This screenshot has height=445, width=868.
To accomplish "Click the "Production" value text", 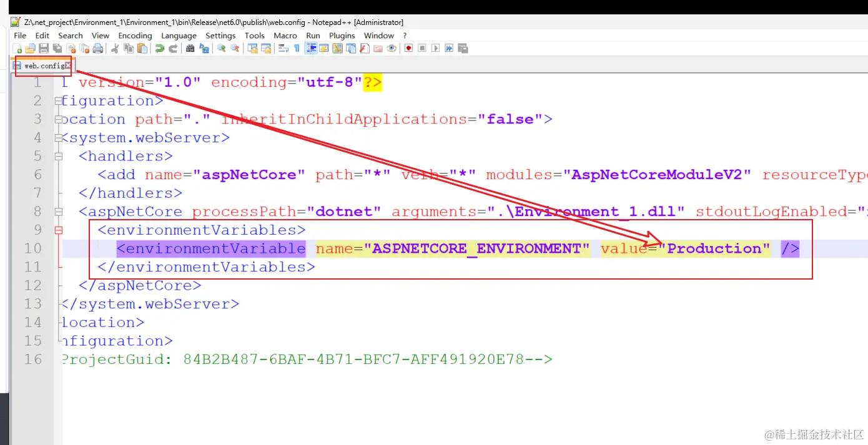I will 714,248.
